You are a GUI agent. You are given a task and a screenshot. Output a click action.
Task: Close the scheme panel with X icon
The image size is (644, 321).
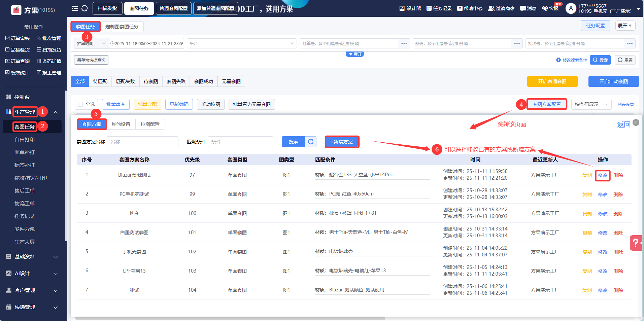636,122
